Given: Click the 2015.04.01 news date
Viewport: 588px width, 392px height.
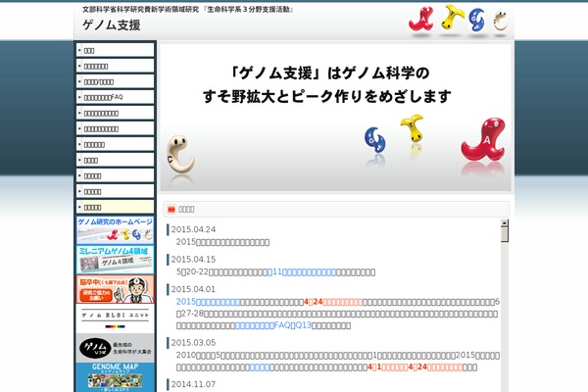Looking at the screenshot, I should click(193, 290).
